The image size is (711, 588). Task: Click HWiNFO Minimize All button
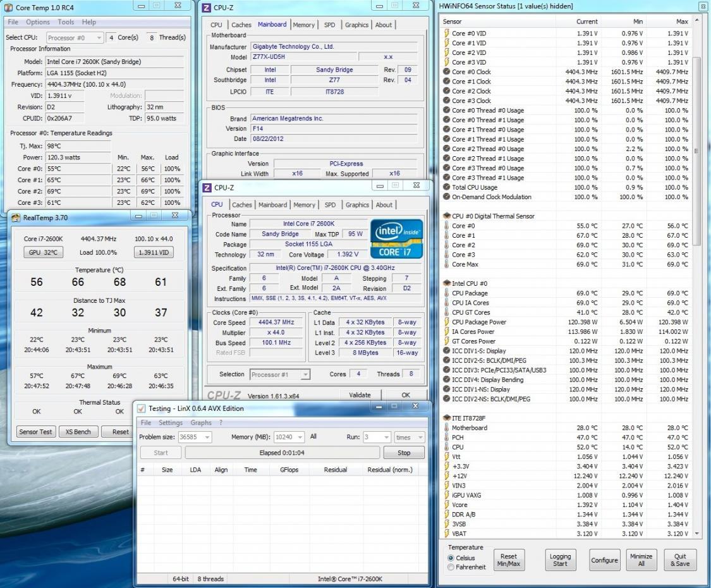click(x=641, y=560)
